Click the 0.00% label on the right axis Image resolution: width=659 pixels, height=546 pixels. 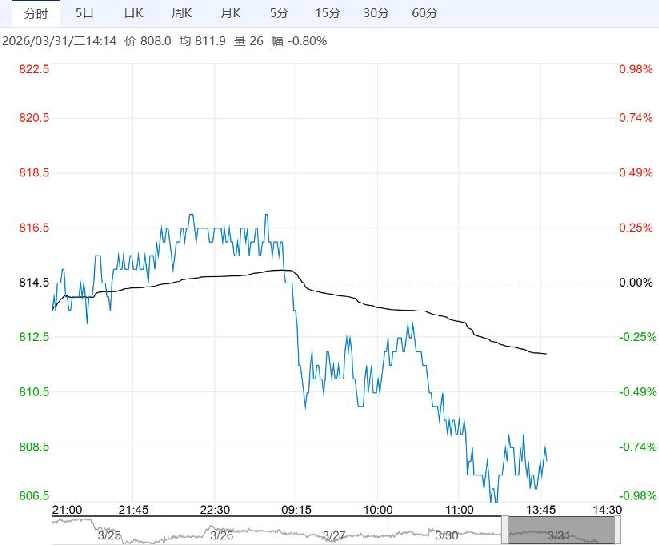(635, 283)
